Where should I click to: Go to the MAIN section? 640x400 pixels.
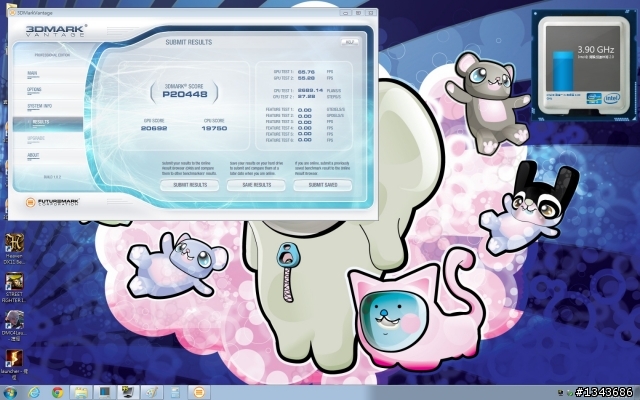tap(32, 74)
